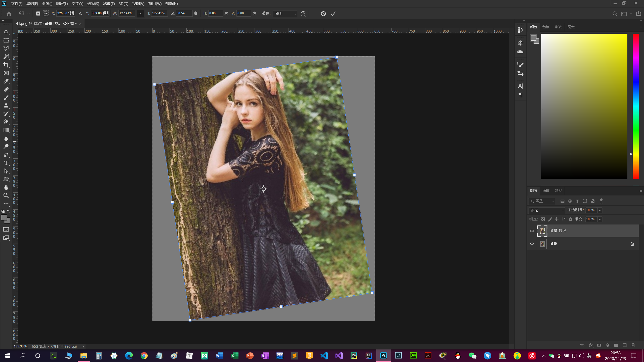The width and height of the screenshot is (644, 362).
Task: Select the Horizontal Type tool
Action: (x=6, y=163)
